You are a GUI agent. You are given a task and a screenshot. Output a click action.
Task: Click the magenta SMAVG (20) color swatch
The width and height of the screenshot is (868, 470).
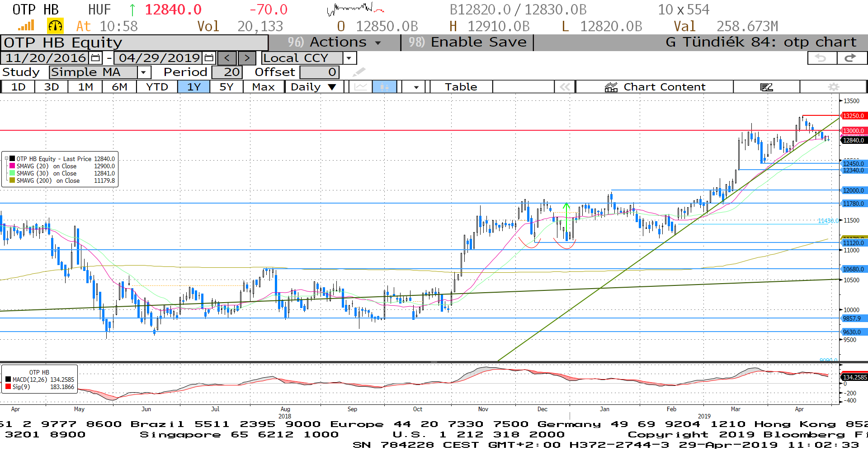pyautogui.click(x=12, y=166)
